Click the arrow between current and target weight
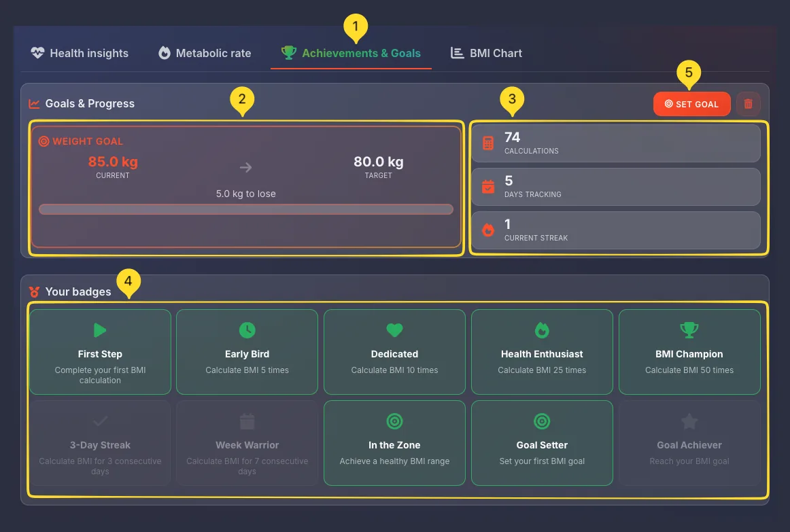 246,167
